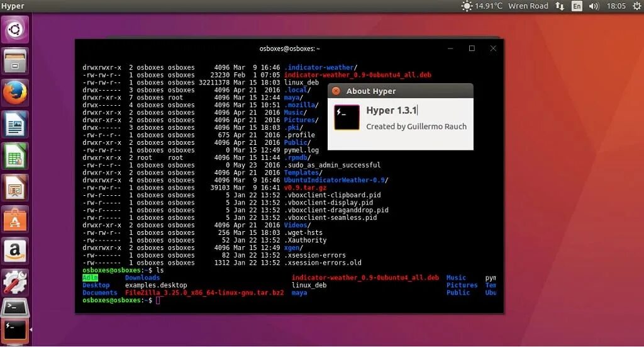Open the 18:05 clock menu
644x347 pixels.
coord(616,6)
